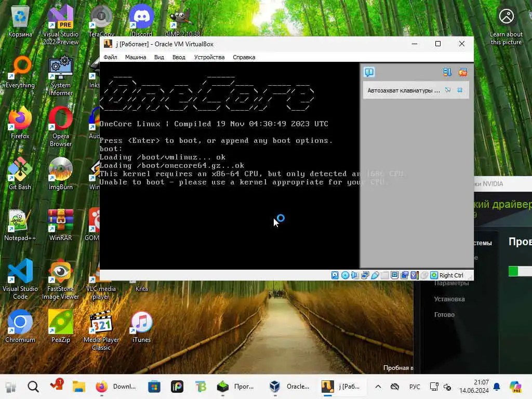Open the Устройства menu
This screenshot has height=399, width=532.
(x=209, y=57)
